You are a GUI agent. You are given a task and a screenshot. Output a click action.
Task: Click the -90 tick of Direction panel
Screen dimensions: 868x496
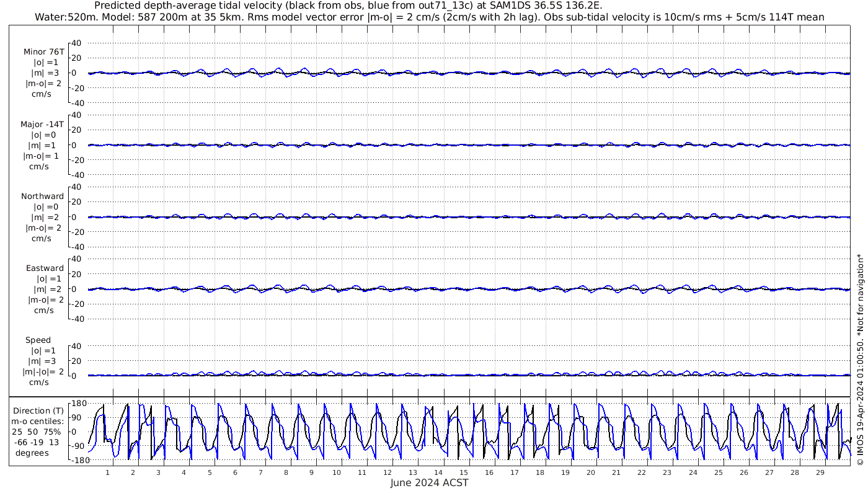77,446
